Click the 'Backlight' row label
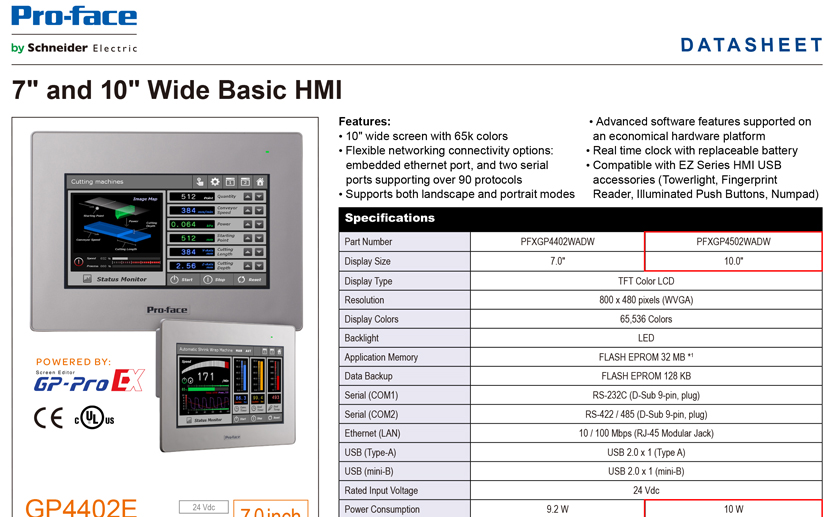The width and height of the screenshot is (830, 517). point(362,338)
